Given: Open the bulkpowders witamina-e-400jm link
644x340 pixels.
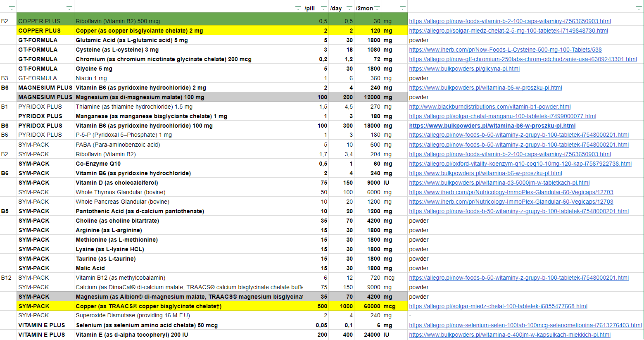Looking at the screenshot, I should coord(510,335).
